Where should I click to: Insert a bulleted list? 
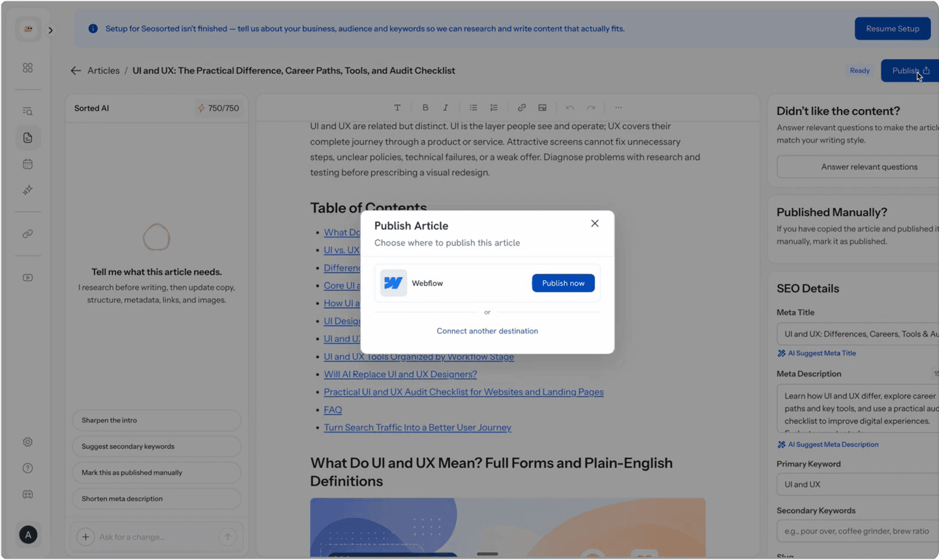tap(473, 108)
